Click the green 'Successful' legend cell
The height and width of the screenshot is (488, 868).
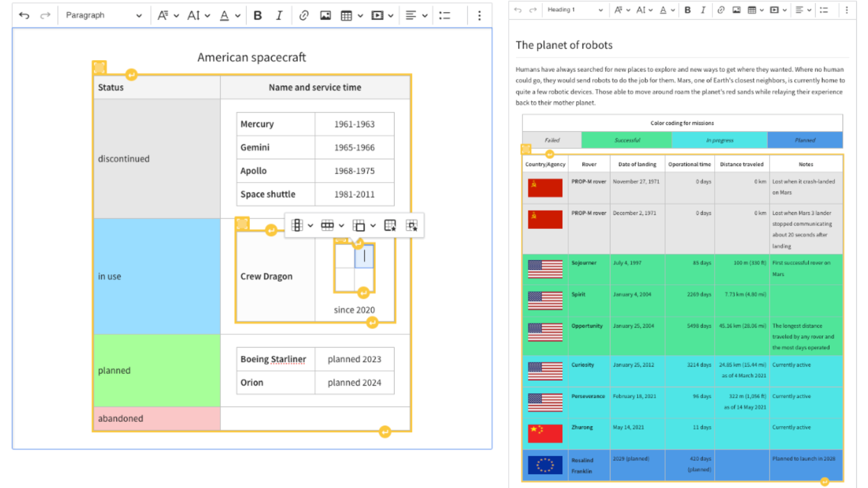pyautogui.click(x=627, y=140)
